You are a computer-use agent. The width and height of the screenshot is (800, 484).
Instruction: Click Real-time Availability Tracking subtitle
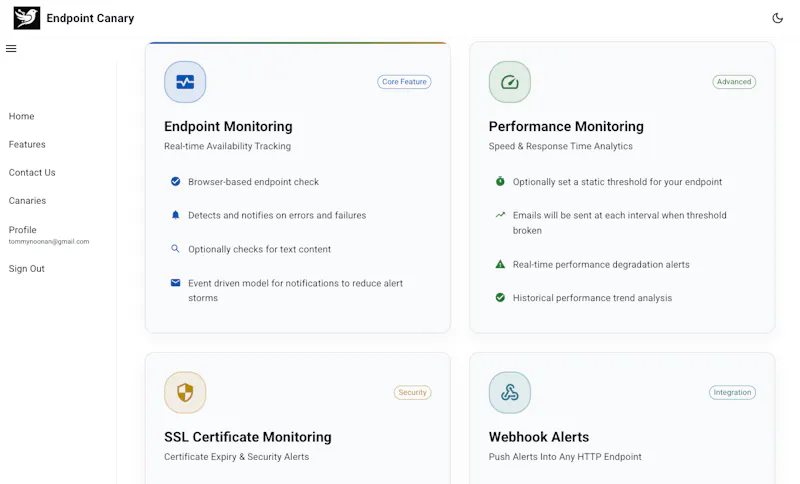click(228, 146)
